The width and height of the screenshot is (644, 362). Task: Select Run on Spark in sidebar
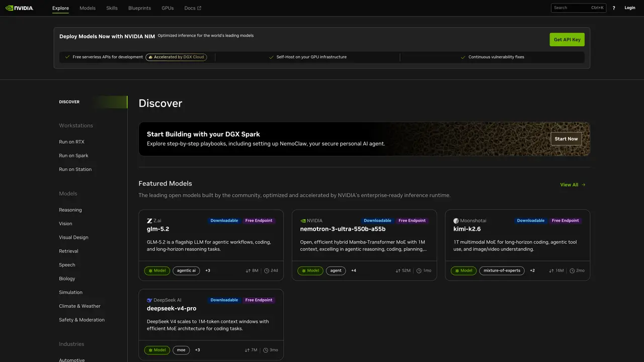(73, 156)
